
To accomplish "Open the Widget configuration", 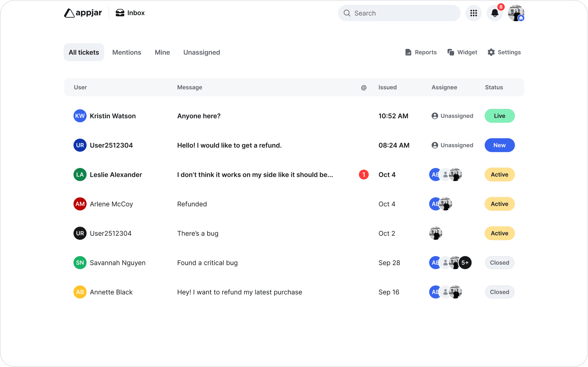I will coord(462,52).
